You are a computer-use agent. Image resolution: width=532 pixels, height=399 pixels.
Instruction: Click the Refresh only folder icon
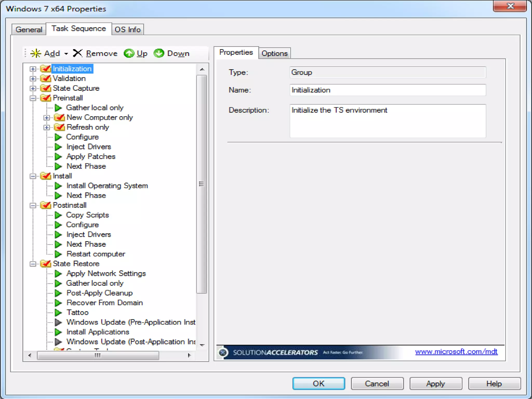(59, 127)
